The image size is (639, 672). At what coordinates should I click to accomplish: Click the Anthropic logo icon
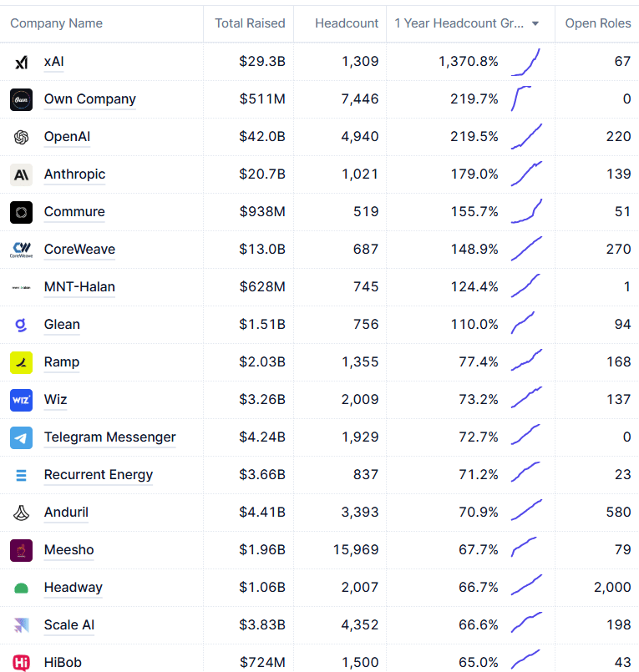[21, 174]
